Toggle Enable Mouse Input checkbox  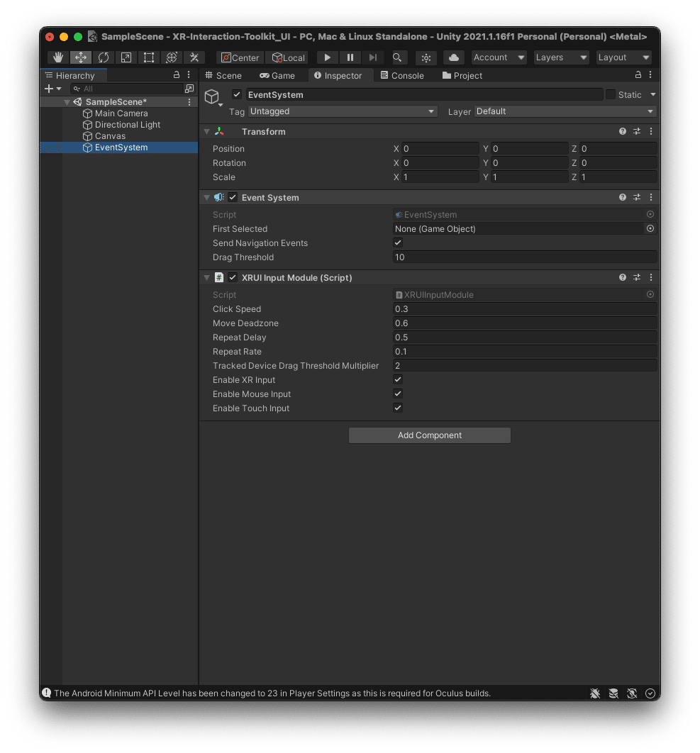coord(398,394)
